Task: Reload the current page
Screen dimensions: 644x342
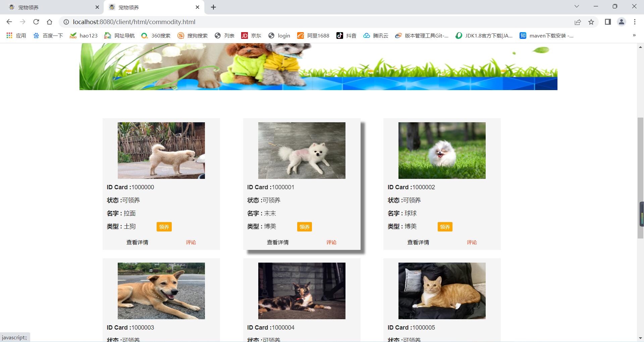Action: click(36, 22)
